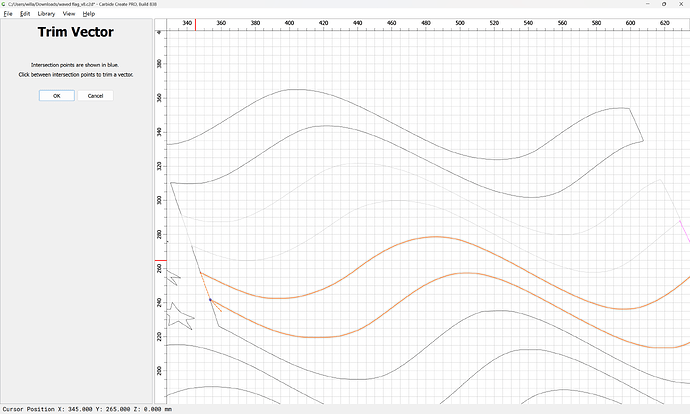
Task: Click the Cursor Position status bar text
Action: 70,409
